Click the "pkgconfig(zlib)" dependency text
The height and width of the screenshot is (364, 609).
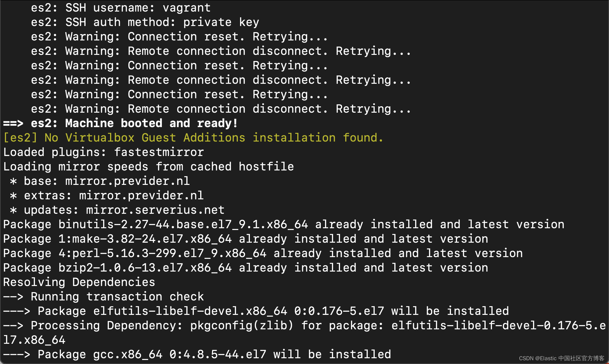242,326
